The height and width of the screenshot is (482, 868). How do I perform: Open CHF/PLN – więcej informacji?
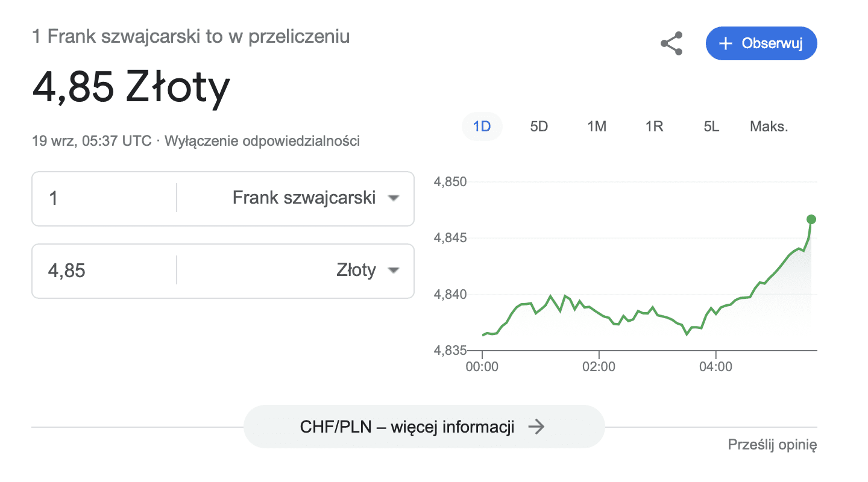[x=424, y=427]
